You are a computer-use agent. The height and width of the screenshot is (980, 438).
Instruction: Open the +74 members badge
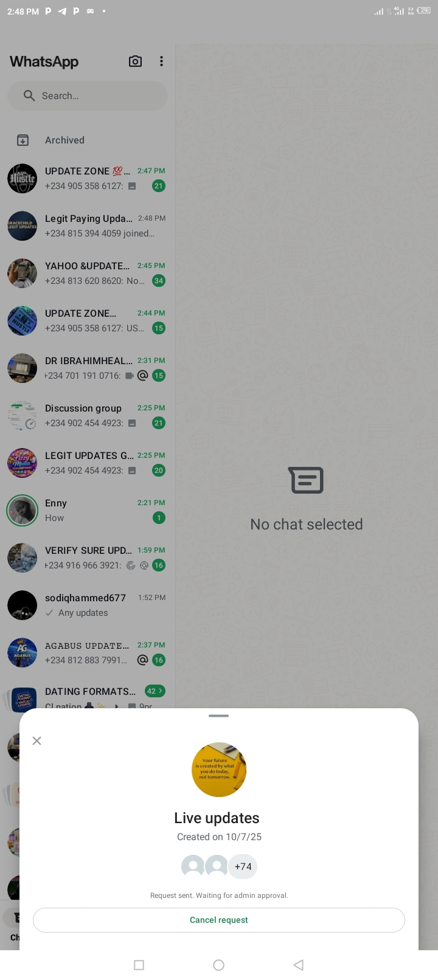243,867
